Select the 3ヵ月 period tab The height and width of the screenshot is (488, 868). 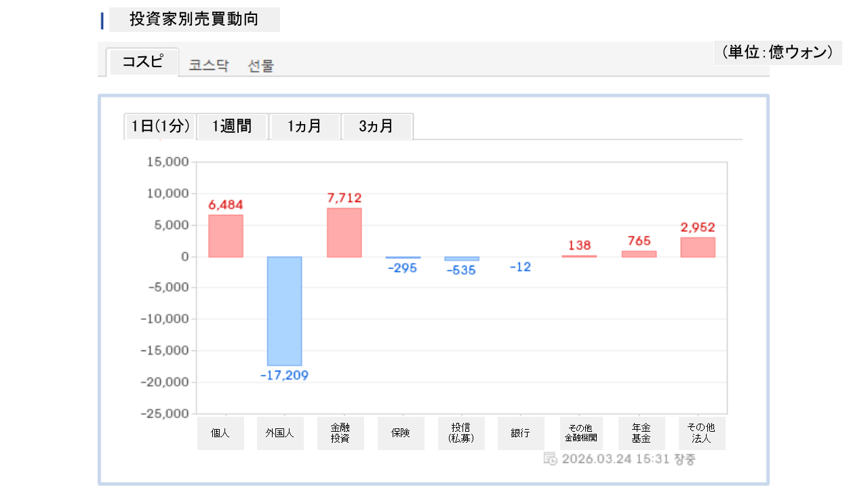pyautogui.click(x=376, y=126)
